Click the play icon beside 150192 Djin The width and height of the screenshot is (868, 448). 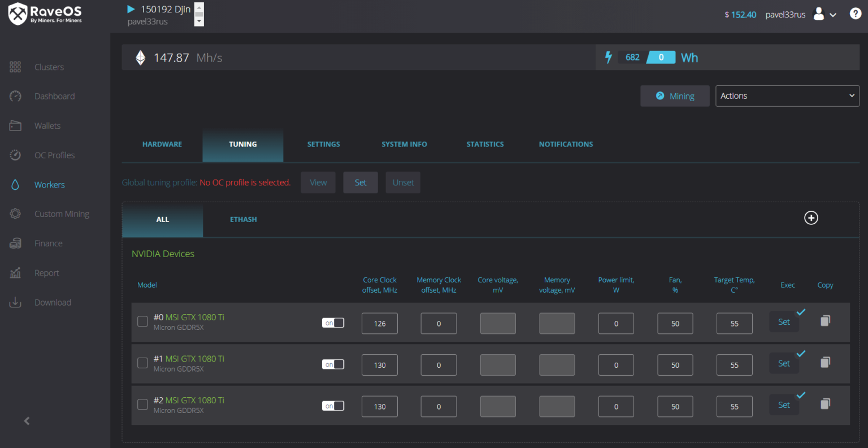click(x=131, y=9)
